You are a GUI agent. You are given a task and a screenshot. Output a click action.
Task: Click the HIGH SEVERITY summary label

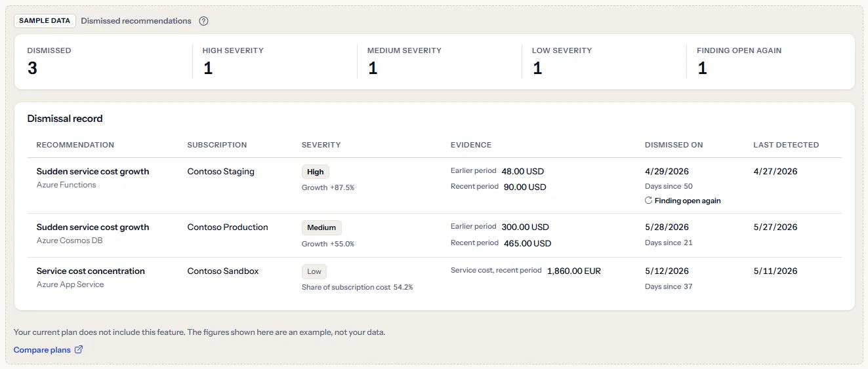coord(233,50)
